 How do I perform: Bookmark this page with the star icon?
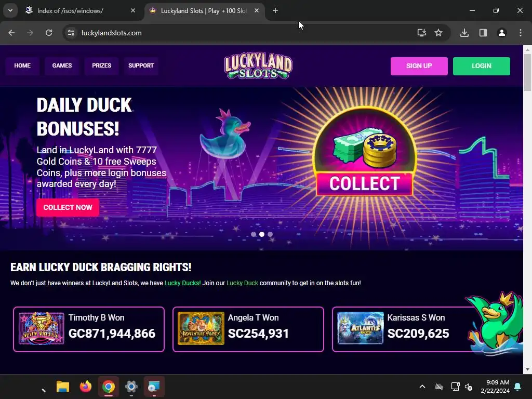(x=438, y=33)
